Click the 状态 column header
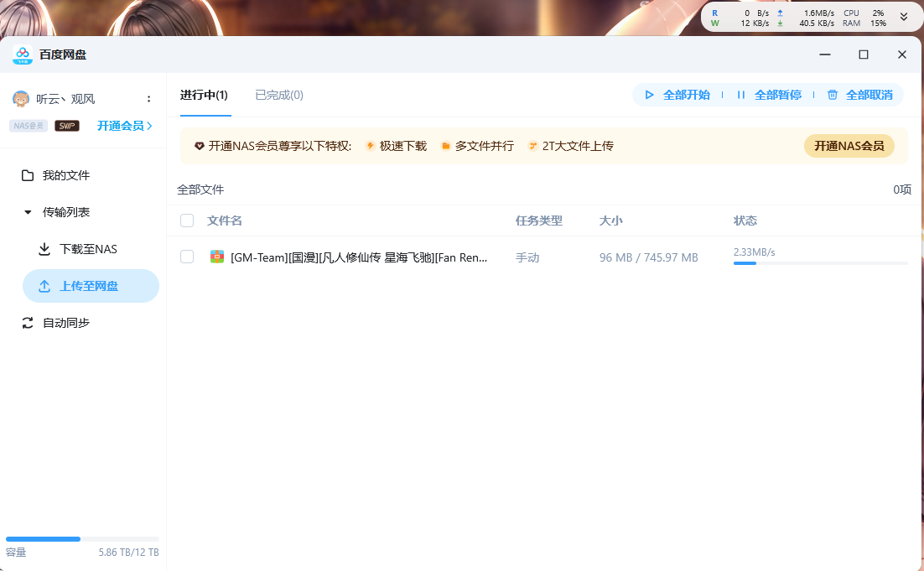924x571 pixels. 745,221
